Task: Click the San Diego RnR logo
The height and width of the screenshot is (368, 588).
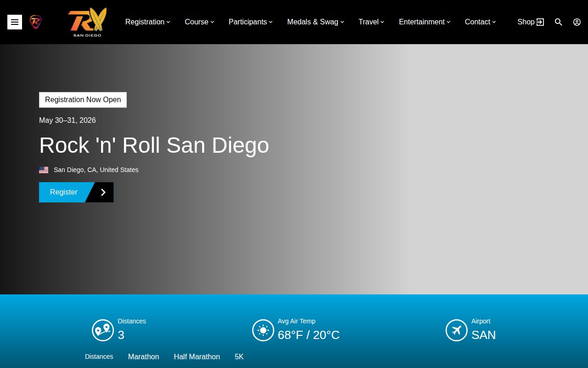Action: click(x=87, y=22)
